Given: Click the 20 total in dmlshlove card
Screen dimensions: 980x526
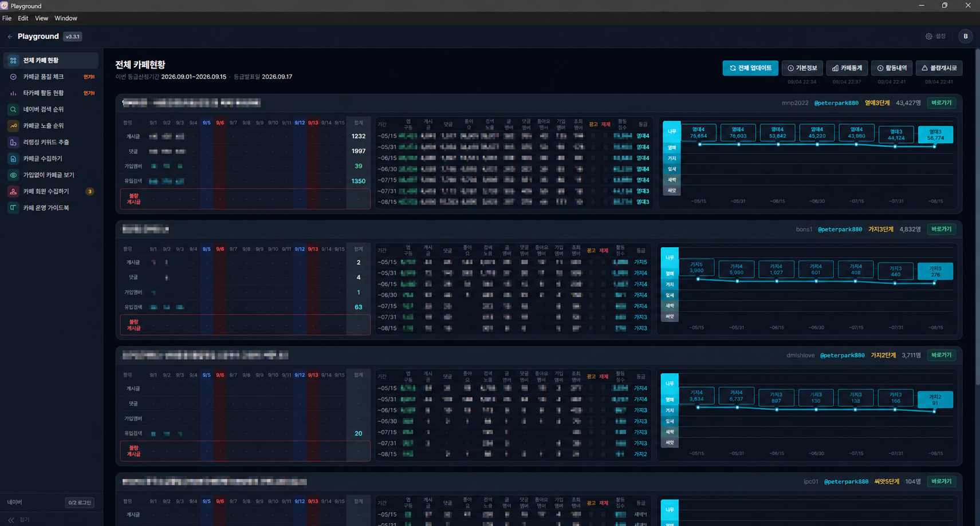Looking at the screenshot, I should [x=359, y=433].
